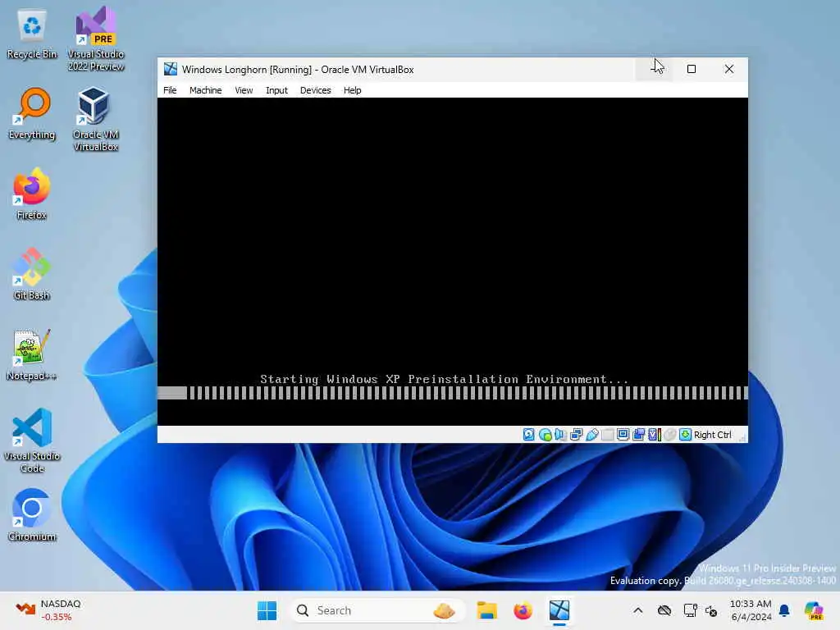Viewport: 840px width, 630px height.
Task: Click the shared folders status icon
Action: pos(608,435)
